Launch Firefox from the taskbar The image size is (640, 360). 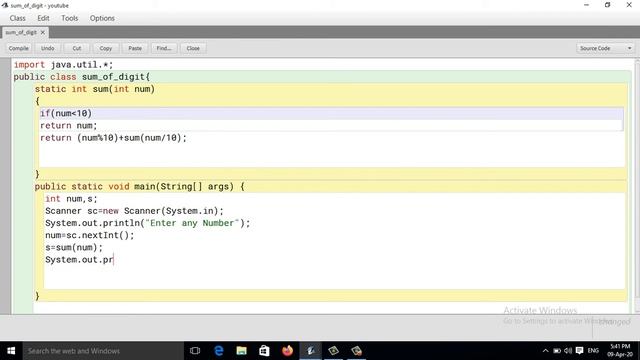287,351
